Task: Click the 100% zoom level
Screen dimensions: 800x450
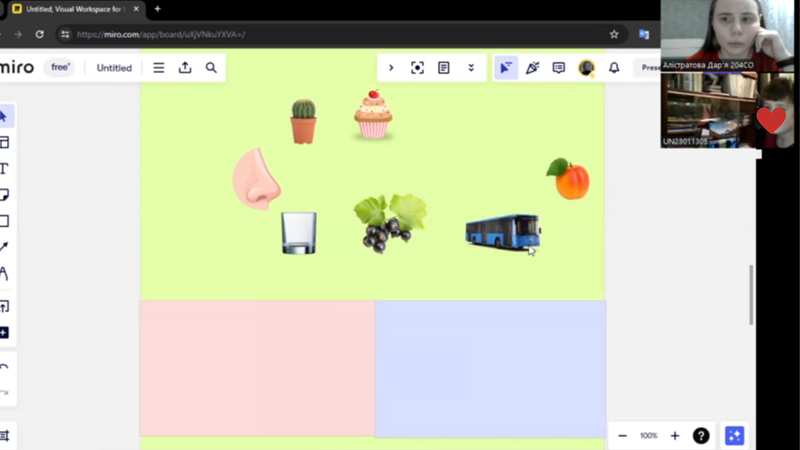Action: click(x=648, y=436)
